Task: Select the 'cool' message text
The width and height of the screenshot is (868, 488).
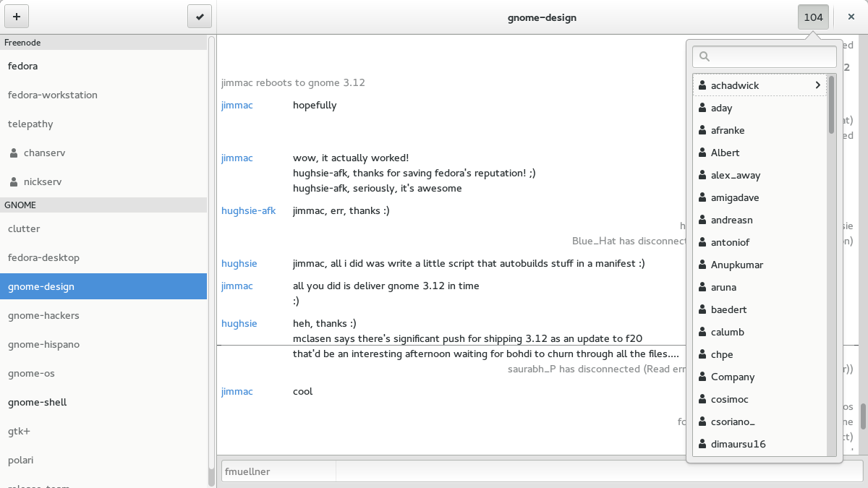Action: [x=302, y=391]
